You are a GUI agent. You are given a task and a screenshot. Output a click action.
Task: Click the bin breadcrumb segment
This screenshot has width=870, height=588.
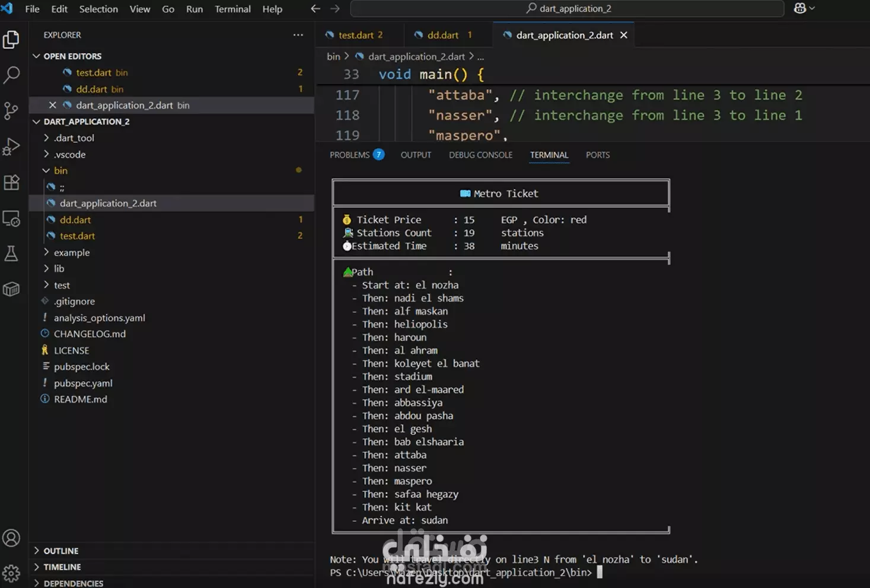pyautogui.click(x=333, y=56)
